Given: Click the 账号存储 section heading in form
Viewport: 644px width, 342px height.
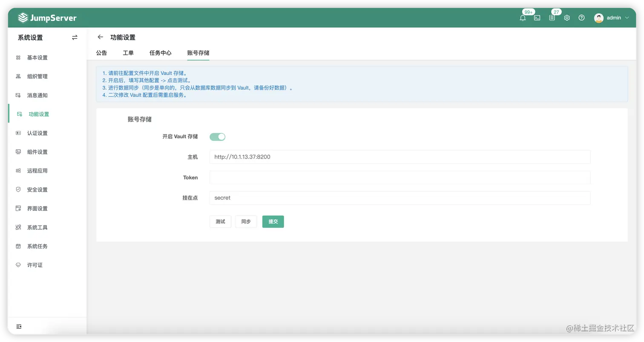Looking at the screenshot, I should point(140,120).
